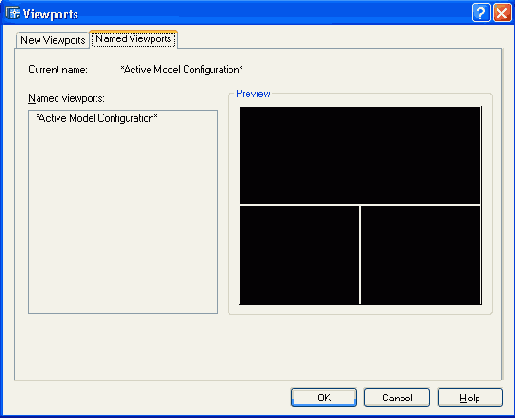Click the Viewports dialog title bar icon
The image size is (515, 418).
point(13,13)
